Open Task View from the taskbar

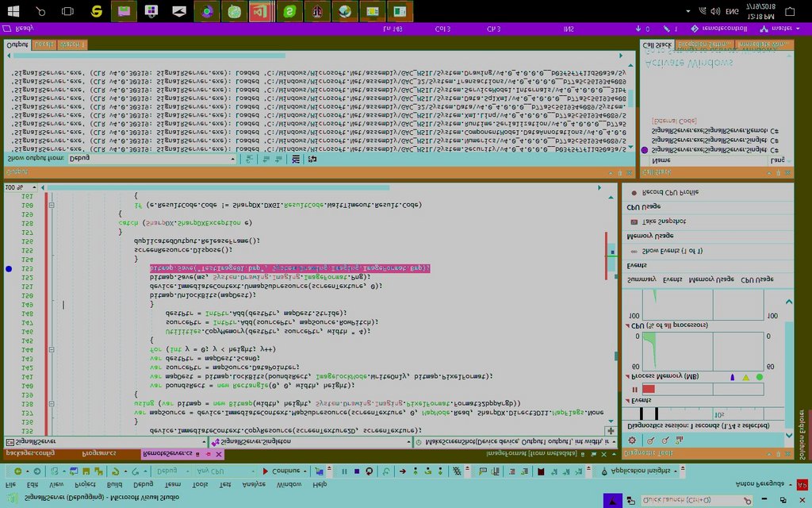point(68,11)
